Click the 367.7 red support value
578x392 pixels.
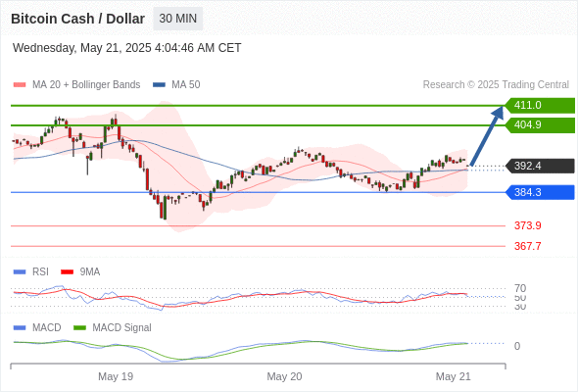[x=527, y=246]
